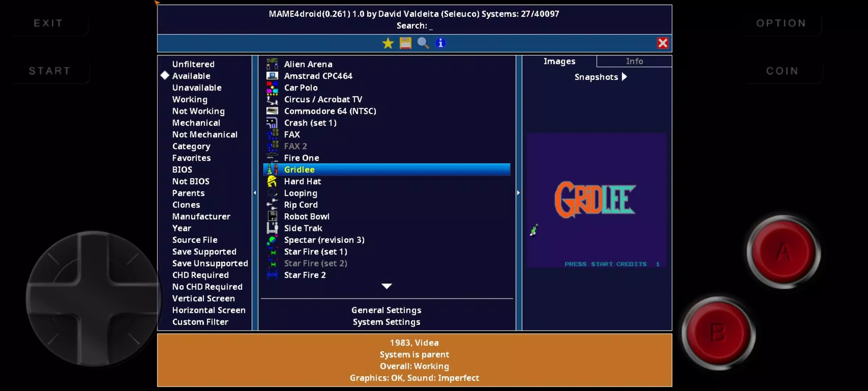The width and height of the screenshot is (868, 391).
Task: Switch to the Info tab
Action: click(633, 61)
